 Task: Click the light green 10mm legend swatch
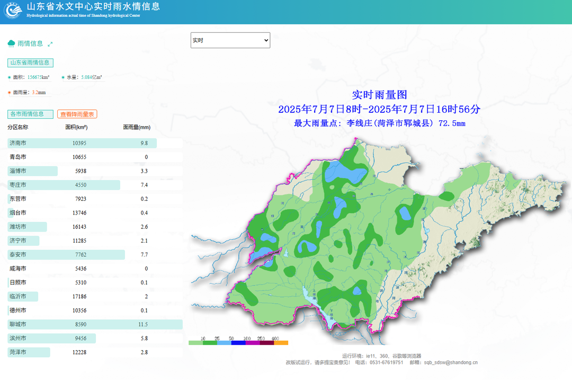195,343
